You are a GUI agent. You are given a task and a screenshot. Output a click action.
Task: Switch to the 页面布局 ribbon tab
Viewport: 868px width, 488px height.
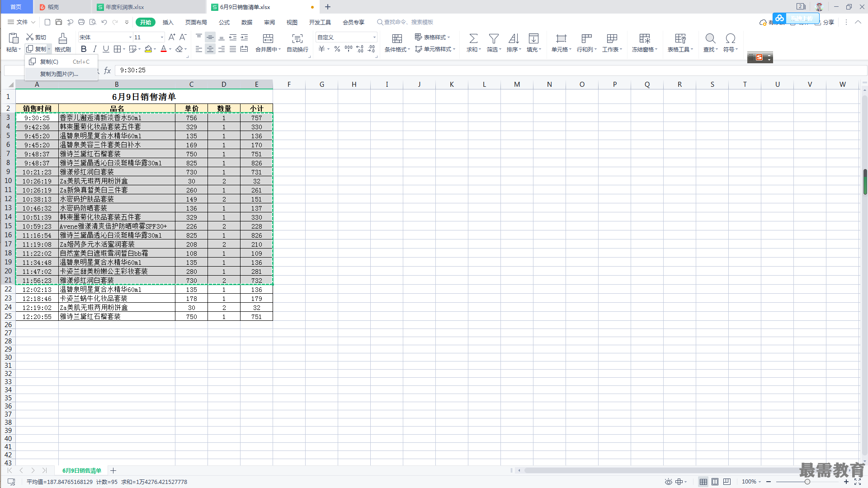(x=196, y=22)
